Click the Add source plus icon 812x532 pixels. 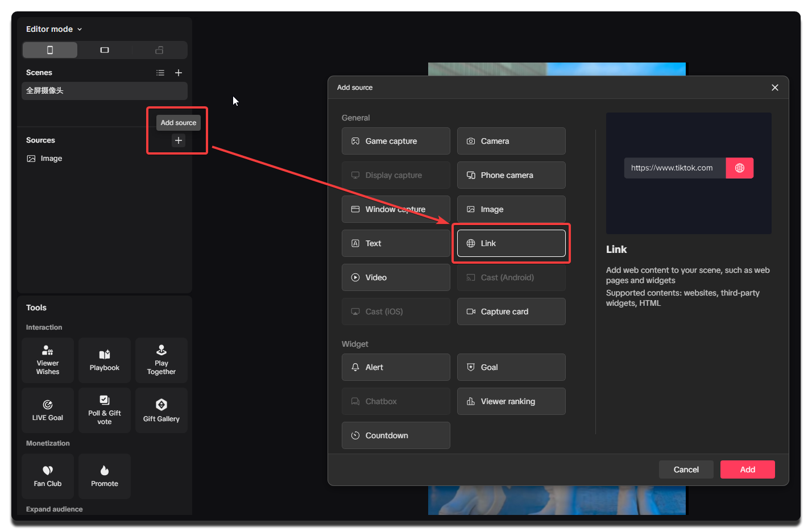[178, 140]
